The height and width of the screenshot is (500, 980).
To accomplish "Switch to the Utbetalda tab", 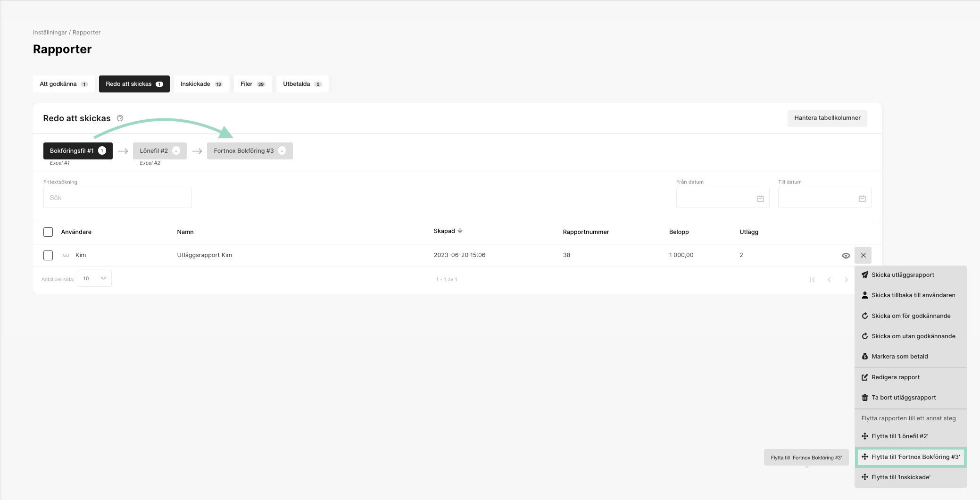I will (302, 84).
